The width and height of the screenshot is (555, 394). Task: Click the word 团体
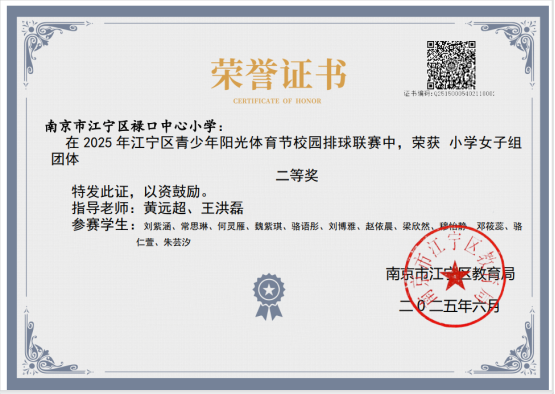click(x=65, y=159)
